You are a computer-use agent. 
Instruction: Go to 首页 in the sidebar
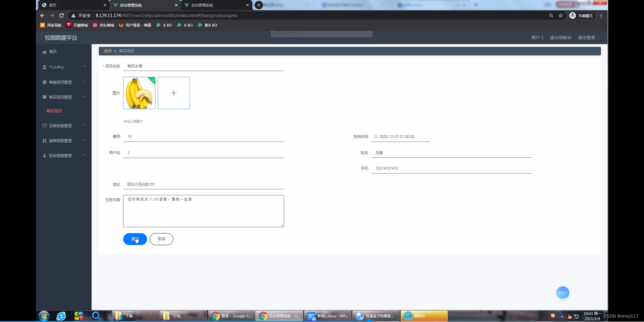(64, 52)
